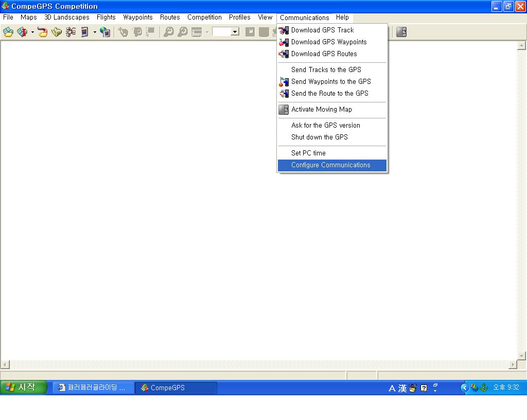Expand the arrow beside the GPS device icon
The image size is (527, 420).
(x=95, y=32)
